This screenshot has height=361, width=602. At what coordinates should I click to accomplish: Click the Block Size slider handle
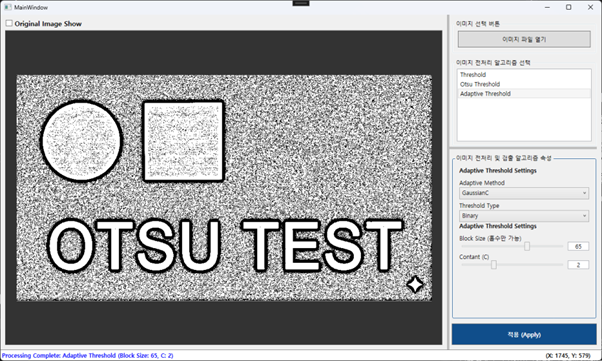click(527, 246)
